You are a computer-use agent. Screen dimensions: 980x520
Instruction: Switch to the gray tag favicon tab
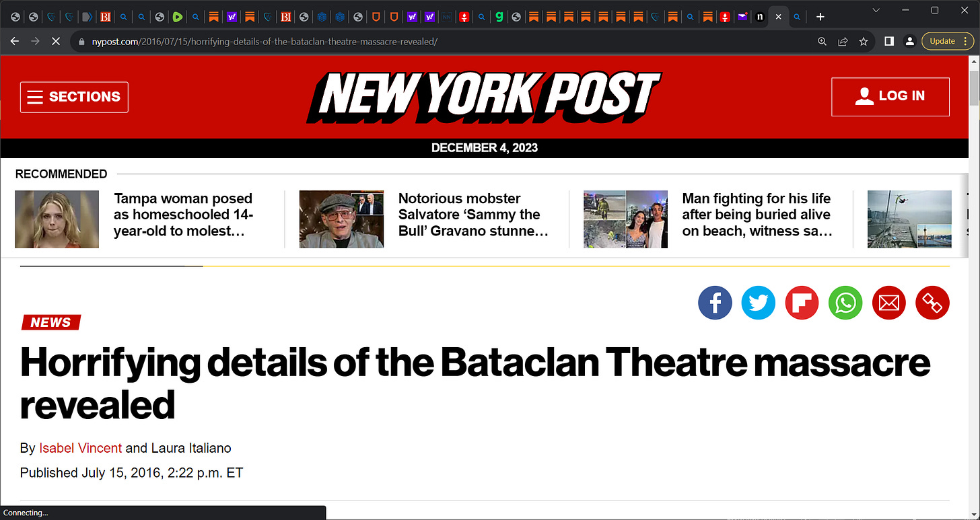88,17
